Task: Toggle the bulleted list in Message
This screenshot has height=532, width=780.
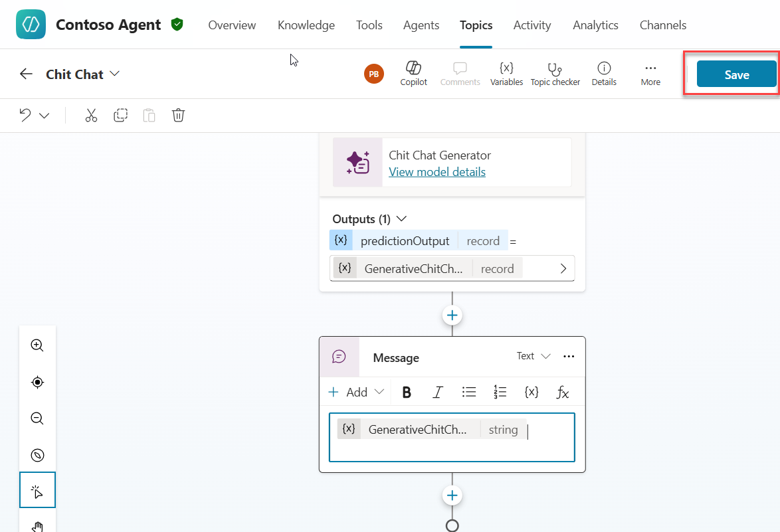Action: click(x=469, y=392)
